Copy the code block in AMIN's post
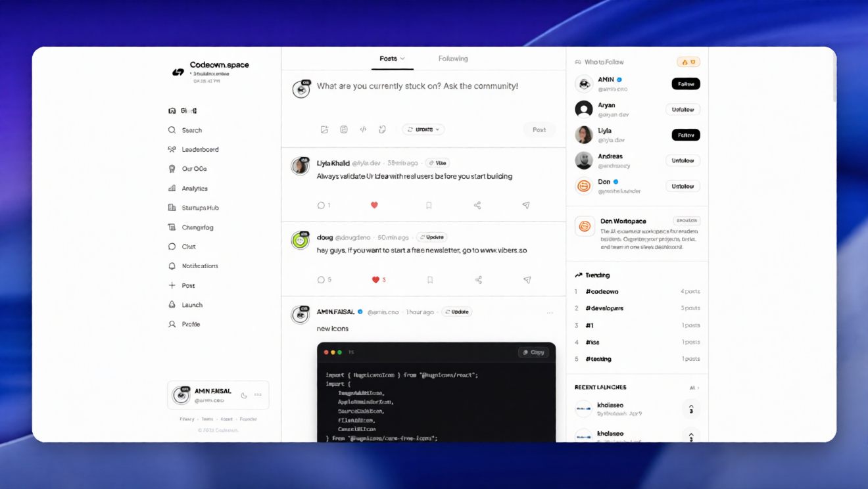868x489 pixels. [x=533, y=352]
